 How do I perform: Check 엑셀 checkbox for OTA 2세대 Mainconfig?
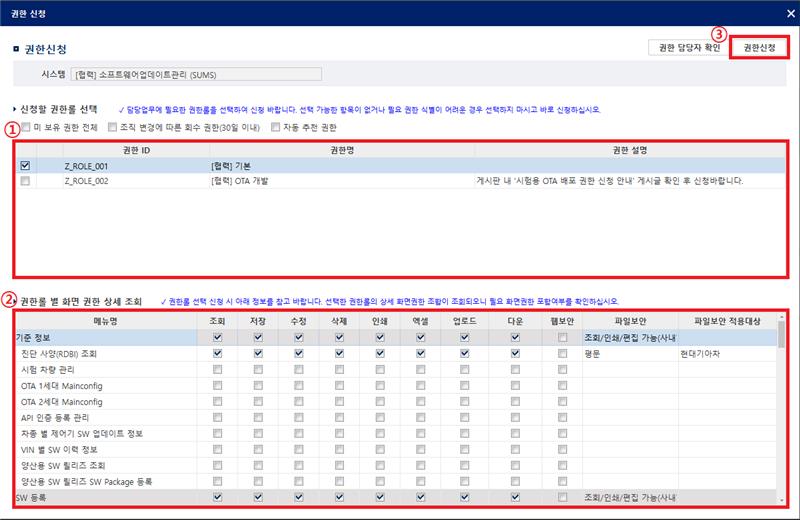coord(420,402)
